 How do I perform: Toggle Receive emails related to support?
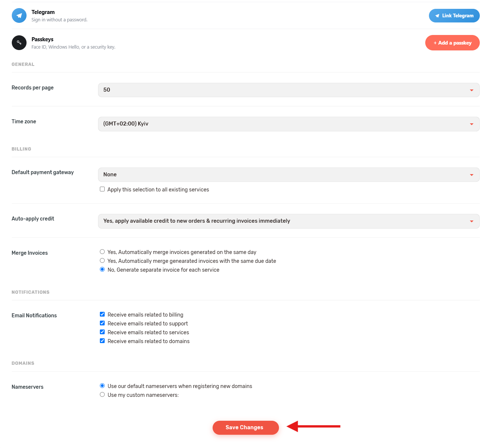[x=102, y=323]
